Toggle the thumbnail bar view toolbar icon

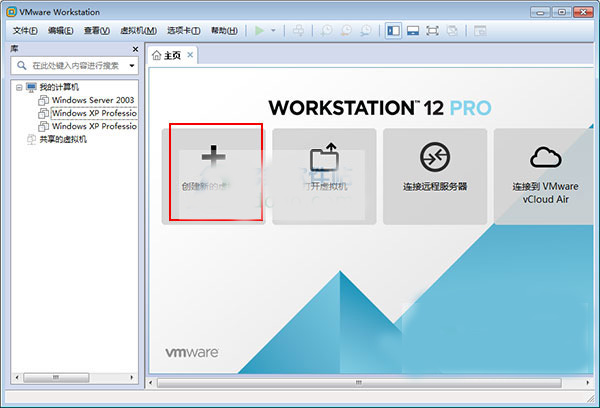(413, 31)
